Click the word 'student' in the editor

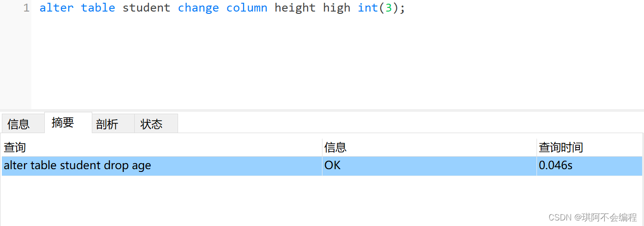point(146,8)
